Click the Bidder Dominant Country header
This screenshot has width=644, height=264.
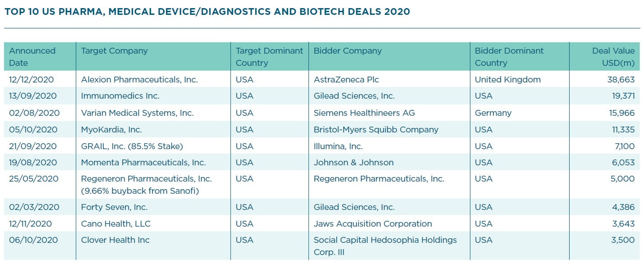click(509, 57)
